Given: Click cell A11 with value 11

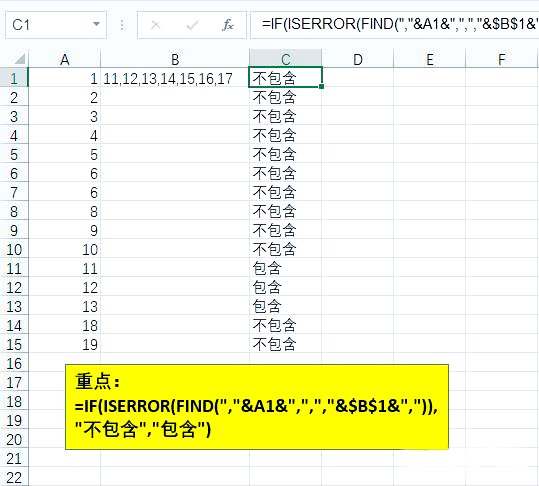Looking at the screenshot, I should tap(64, 268).
